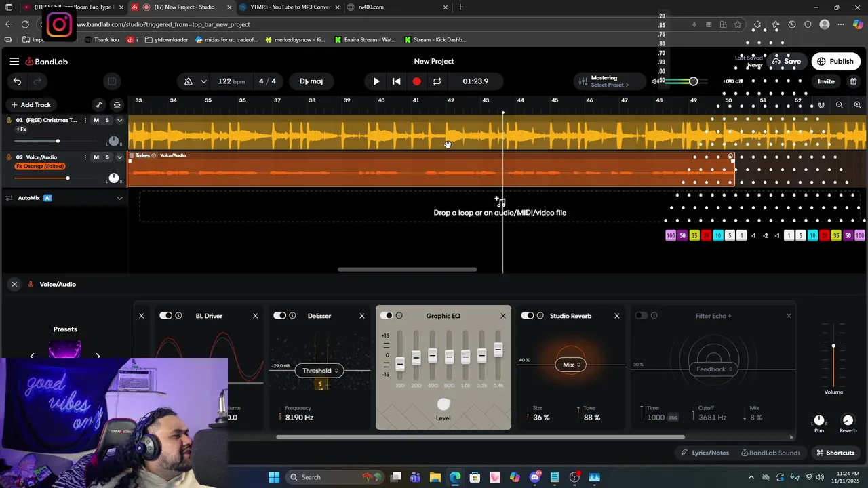The image size is (868, 488).
Task: Zoom out the timeline
Action: point(840,105)
